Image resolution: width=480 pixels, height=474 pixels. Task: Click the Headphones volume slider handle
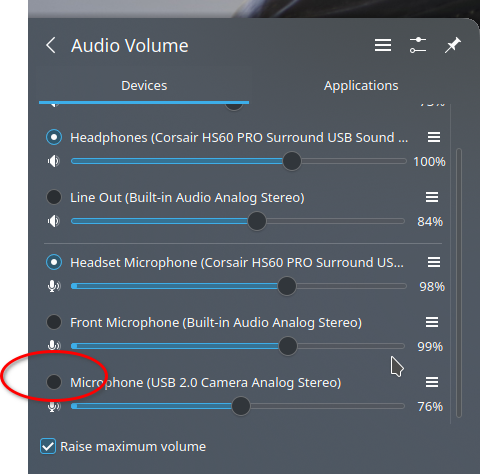coord(292,161)
